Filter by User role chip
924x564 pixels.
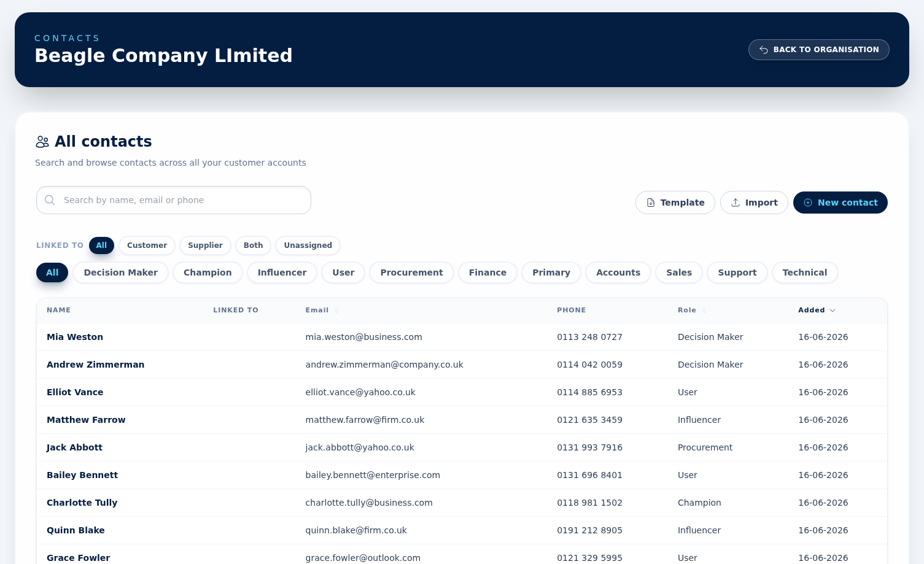(343, 272)
